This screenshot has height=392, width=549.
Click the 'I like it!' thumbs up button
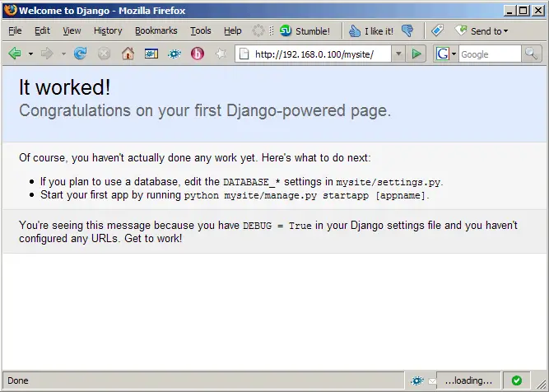[370, 30]
